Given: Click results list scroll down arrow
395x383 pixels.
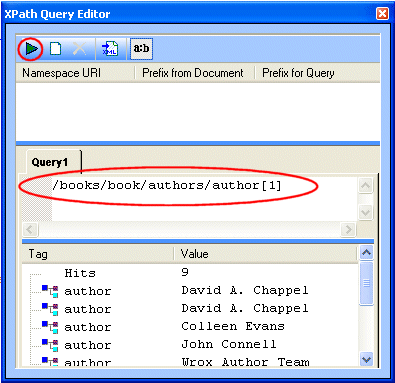Looking at the screenshot, I should click(x=366, y=360).
